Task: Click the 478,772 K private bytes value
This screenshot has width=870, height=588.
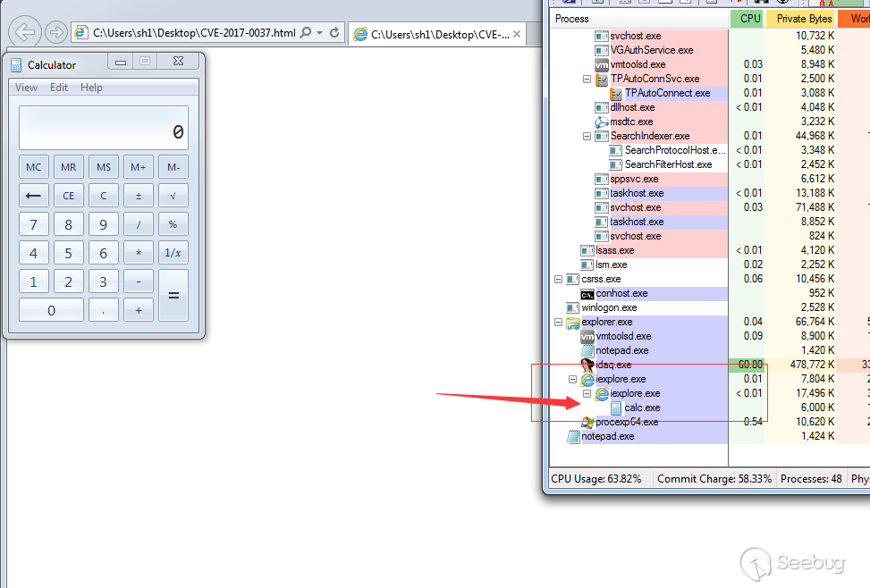Action: tap(812, 365)
